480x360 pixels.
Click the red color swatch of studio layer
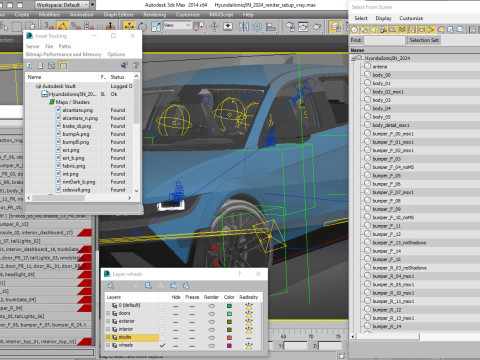[x=229, y=338]
